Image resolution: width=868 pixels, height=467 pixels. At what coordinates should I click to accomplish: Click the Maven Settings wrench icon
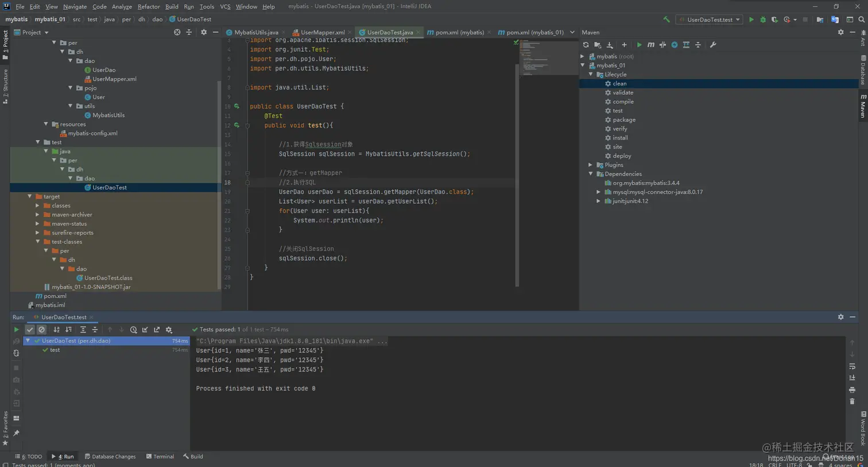coord(713,45)
